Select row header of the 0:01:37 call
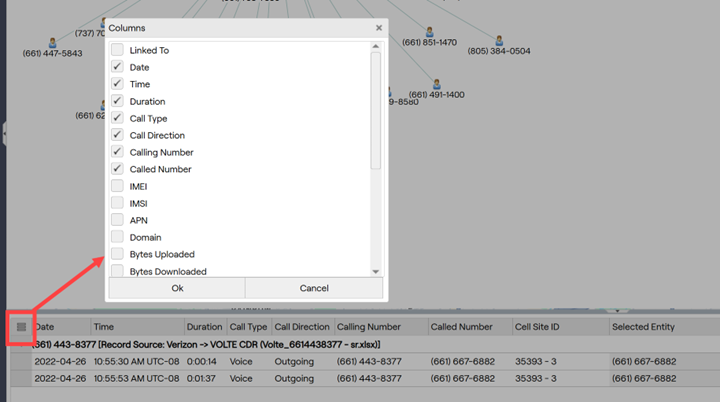Image resolution: width=720 pixels, height=402 pixels. 21,379
